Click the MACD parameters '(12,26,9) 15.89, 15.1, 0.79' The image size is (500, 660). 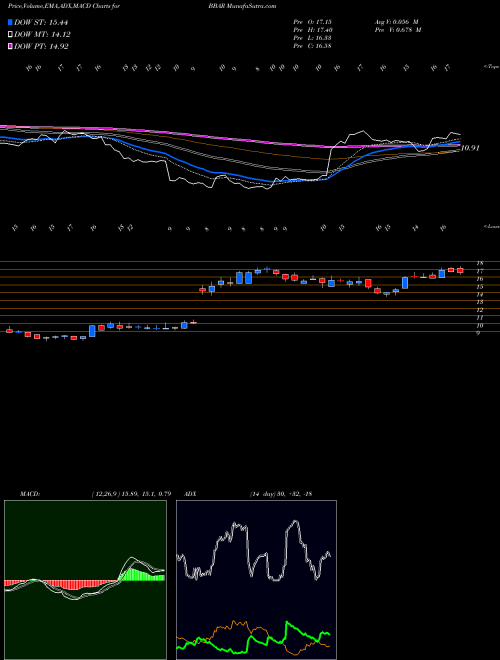coord(131,494)
